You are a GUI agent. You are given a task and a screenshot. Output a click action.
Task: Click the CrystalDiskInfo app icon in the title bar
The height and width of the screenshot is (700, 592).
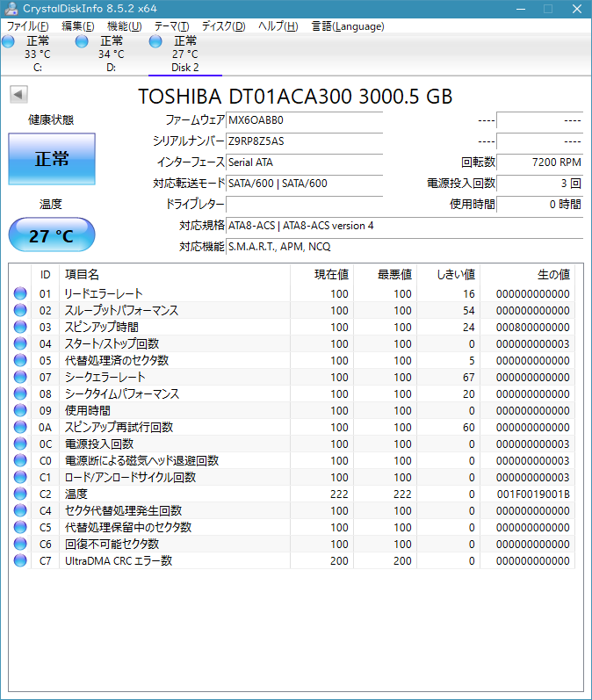[x=11, y=9]
